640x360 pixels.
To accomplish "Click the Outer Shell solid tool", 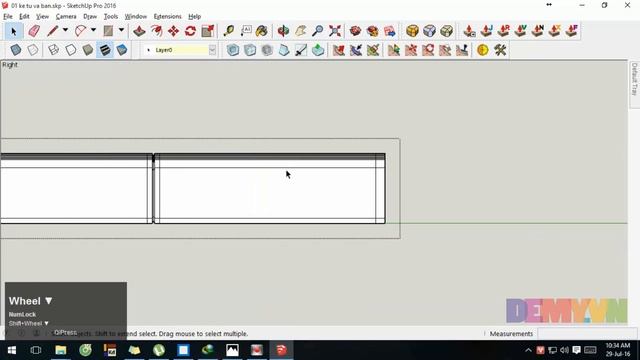I will coord(233,50).
